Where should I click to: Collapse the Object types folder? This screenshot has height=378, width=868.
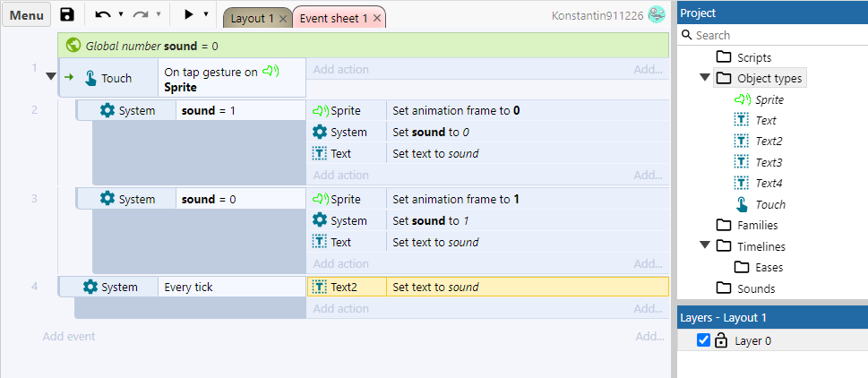pyautogui.click(x=705, y=78)
